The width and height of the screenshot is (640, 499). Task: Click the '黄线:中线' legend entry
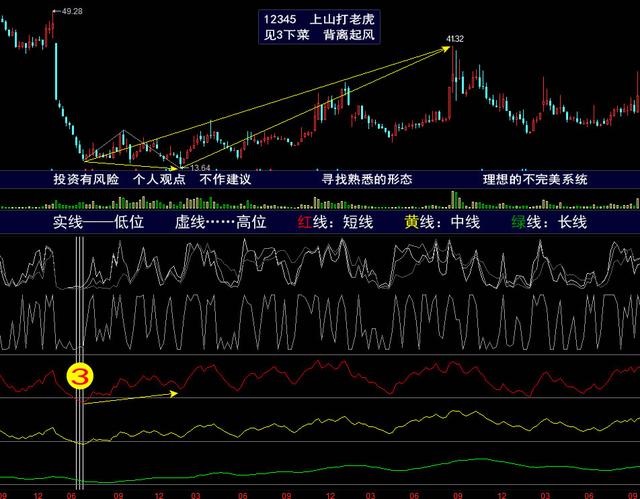[x=442, y=222]
